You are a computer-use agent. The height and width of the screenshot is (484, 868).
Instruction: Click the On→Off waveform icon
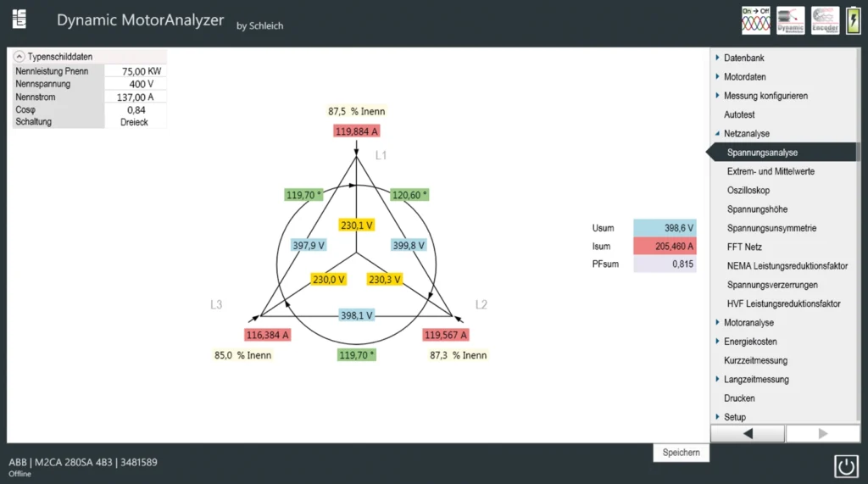[x=755, y=20]
